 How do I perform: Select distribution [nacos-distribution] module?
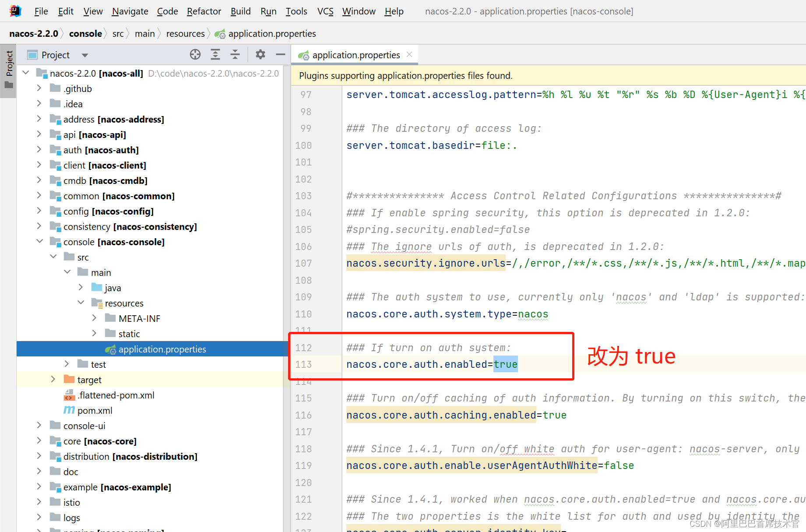[130, 456]
